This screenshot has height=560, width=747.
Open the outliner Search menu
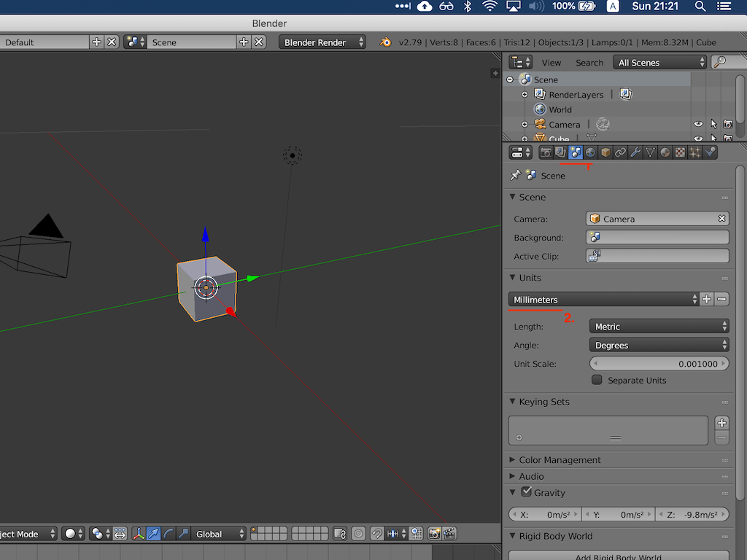(x=589, y=63)
